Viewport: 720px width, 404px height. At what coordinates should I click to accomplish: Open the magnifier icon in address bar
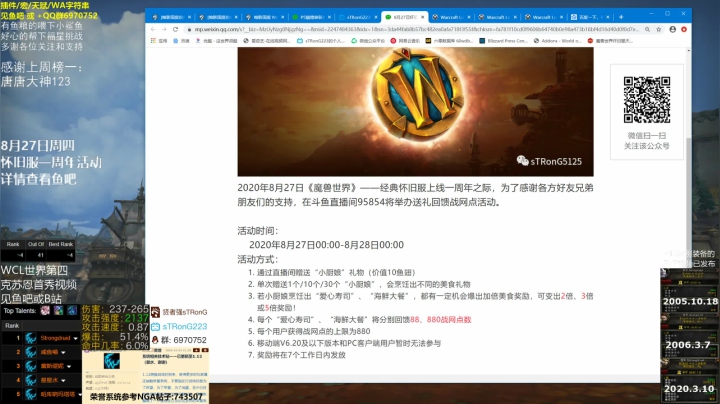647,29
